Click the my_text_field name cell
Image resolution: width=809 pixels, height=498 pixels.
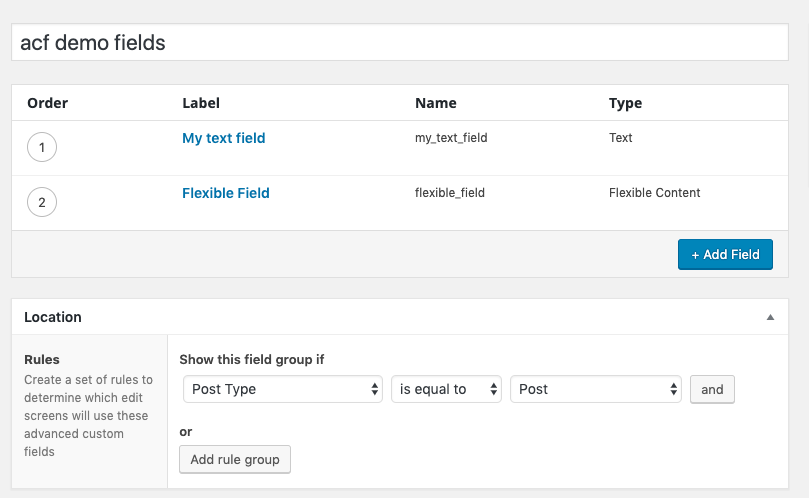(x=451, y=138)
